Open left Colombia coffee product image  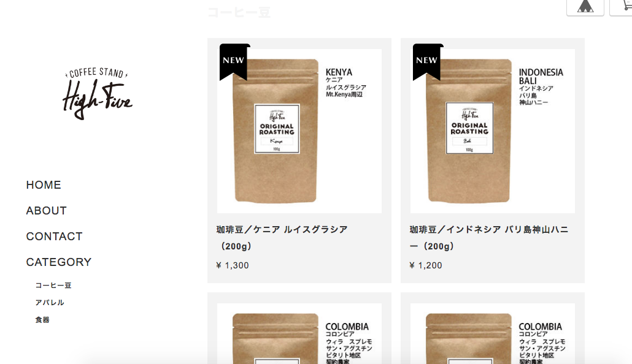299,334
